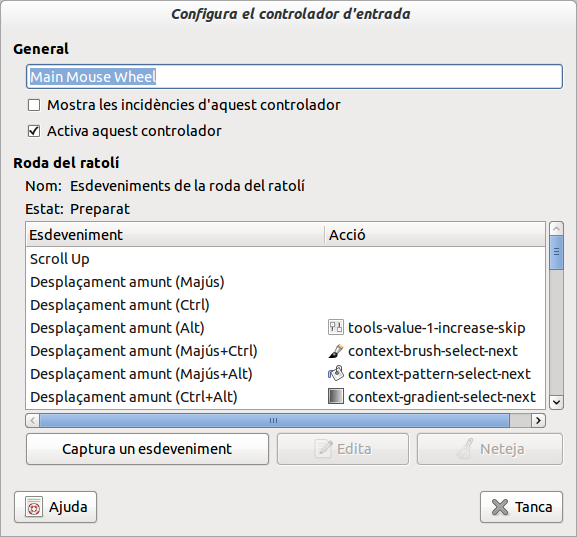Click Captura un esdeveniment button
This screenshot has height=537, width=577.
pos(147,449)
